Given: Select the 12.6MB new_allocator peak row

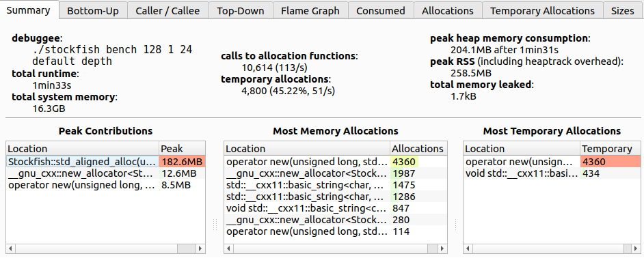Looking at the screenshot, I should click(105, 173).
